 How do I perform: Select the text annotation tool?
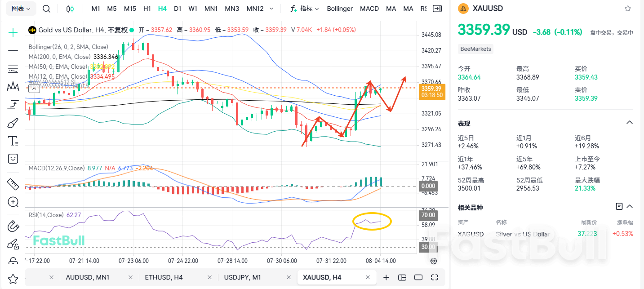[x=13, y=141]
